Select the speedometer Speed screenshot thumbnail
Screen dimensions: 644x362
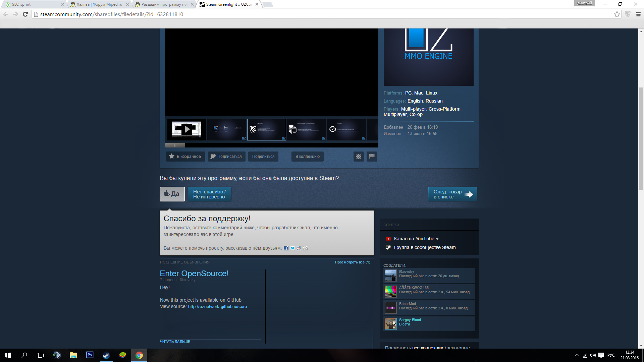tap(346, 129)
